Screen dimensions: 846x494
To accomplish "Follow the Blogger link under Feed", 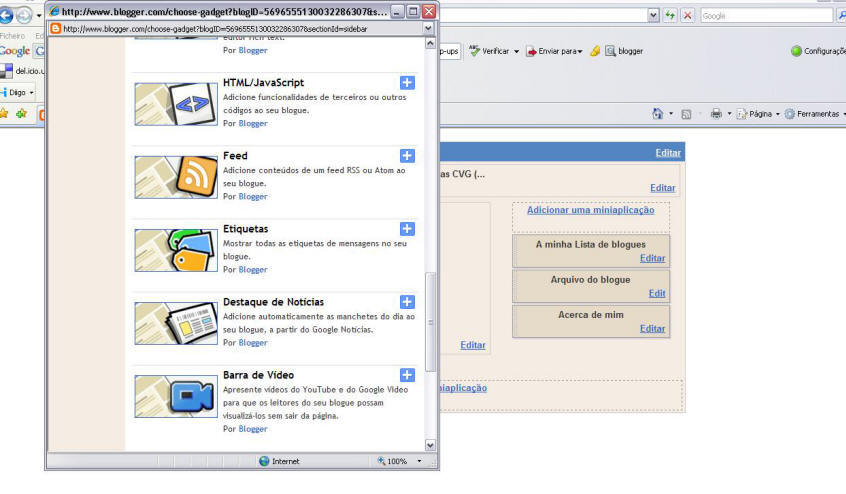I will [x=253, y=196].
